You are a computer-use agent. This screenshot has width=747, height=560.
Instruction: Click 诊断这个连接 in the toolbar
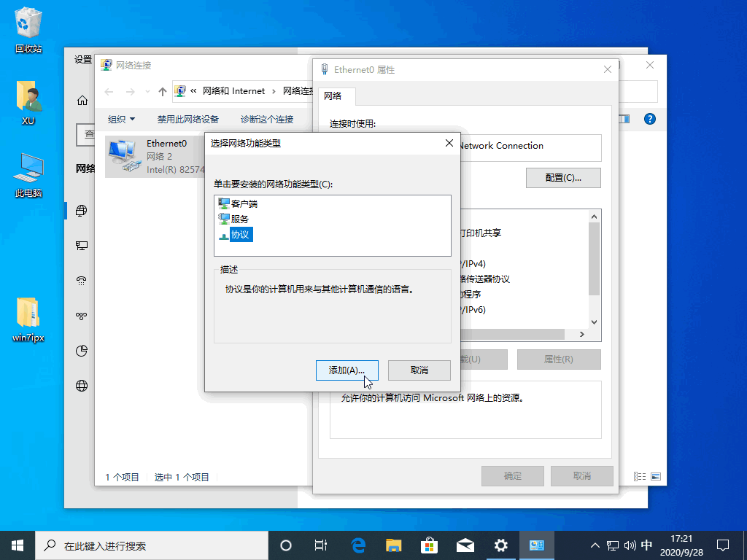pyautogui.click(x=267, y=120)
